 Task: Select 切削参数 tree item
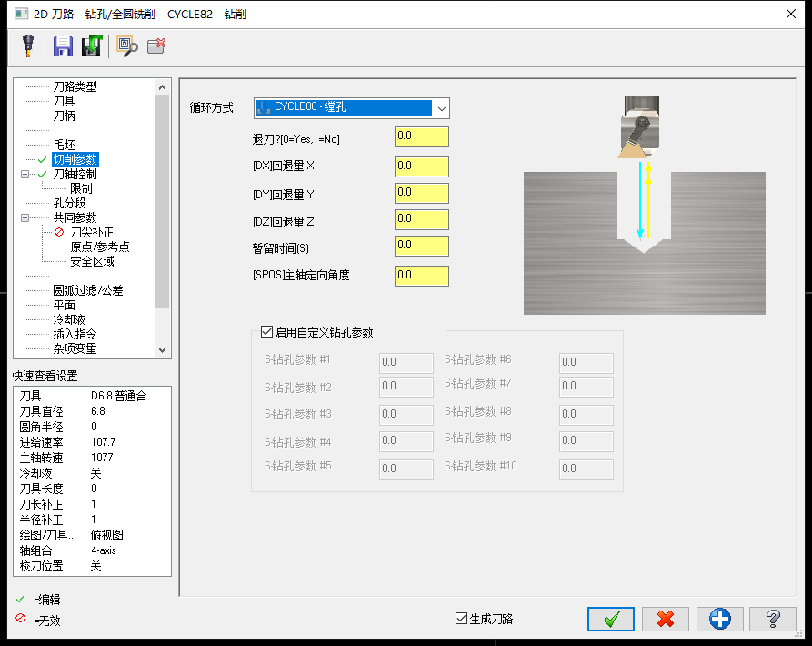pyautogui.click(x=75, y=159)
